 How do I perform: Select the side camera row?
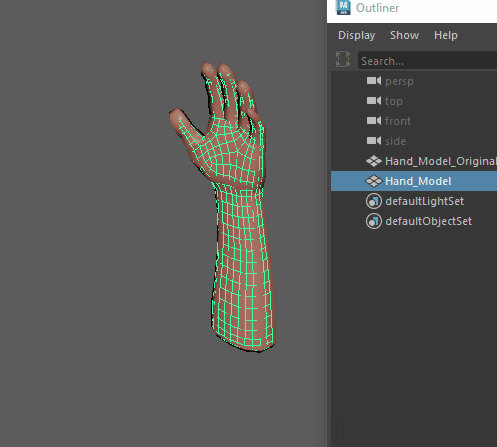414,141
